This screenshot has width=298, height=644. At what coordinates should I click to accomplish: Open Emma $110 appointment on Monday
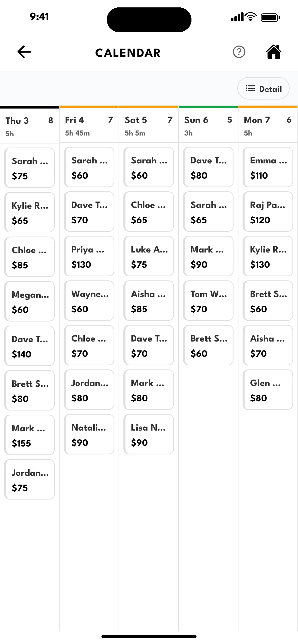[x=268, y=167]
